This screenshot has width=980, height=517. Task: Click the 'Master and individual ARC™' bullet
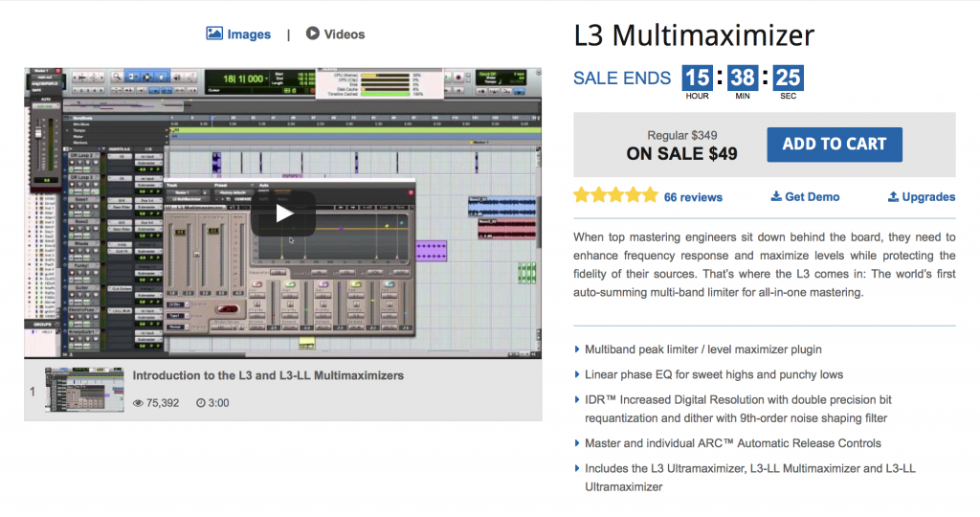tap(732, 443)
